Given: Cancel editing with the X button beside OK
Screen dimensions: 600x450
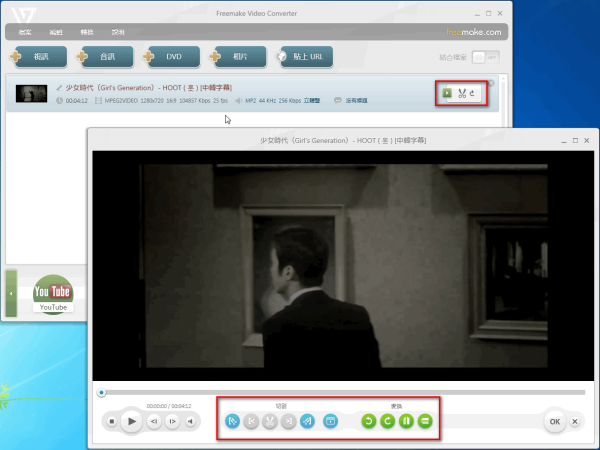Looking at the screenshot, I should tap(575, 422).
